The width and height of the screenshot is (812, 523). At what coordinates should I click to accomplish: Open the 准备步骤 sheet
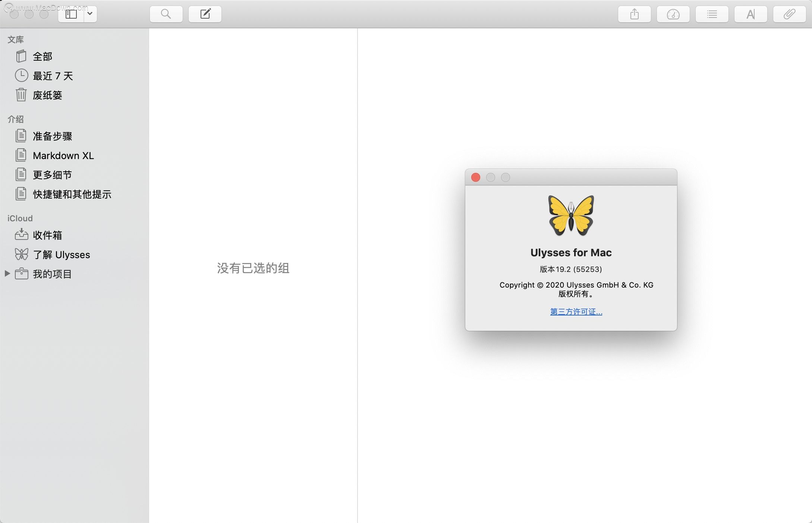click(75, 136)
